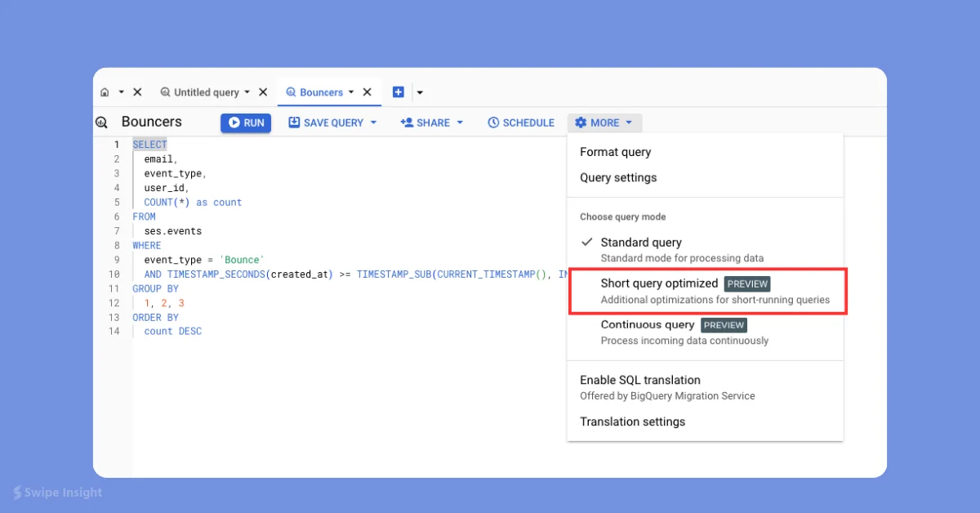This screenshot has width=980, height=513.
Task: Open the Bouncers tab dropdown arrow
Action: point(351,92)
